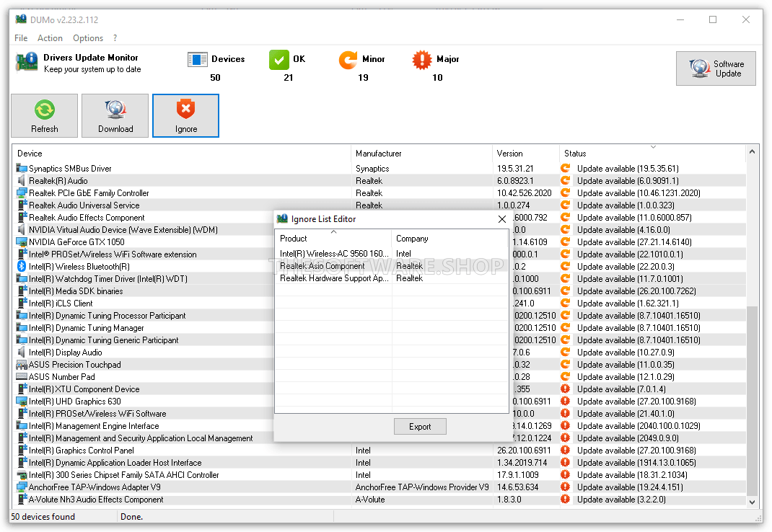Click the Realtek(R) Audio speaker icon
The image size is (772, 532).
[22, 181]
